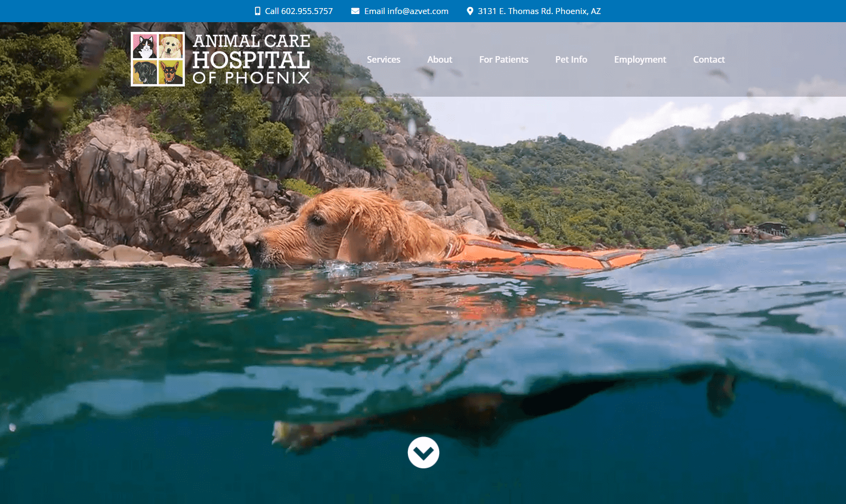Click the dog's orange life vest
This screenshot has height=504, width=846.
pyautogui.click(x=540, y=254)
